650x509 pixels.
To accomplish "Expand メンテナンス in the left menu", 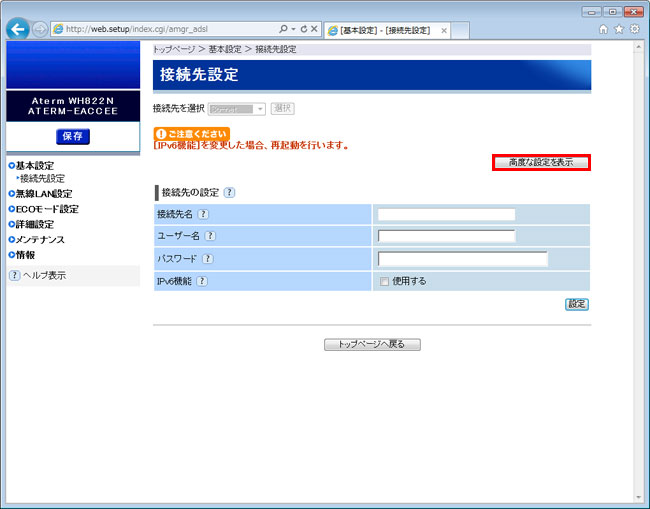I will (40, 240).
